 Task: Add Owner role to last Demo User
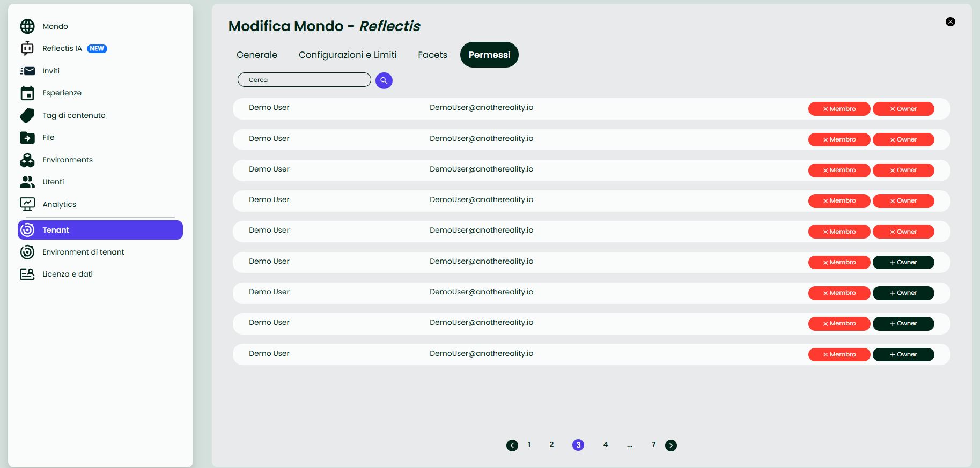(x=903, y=354)
